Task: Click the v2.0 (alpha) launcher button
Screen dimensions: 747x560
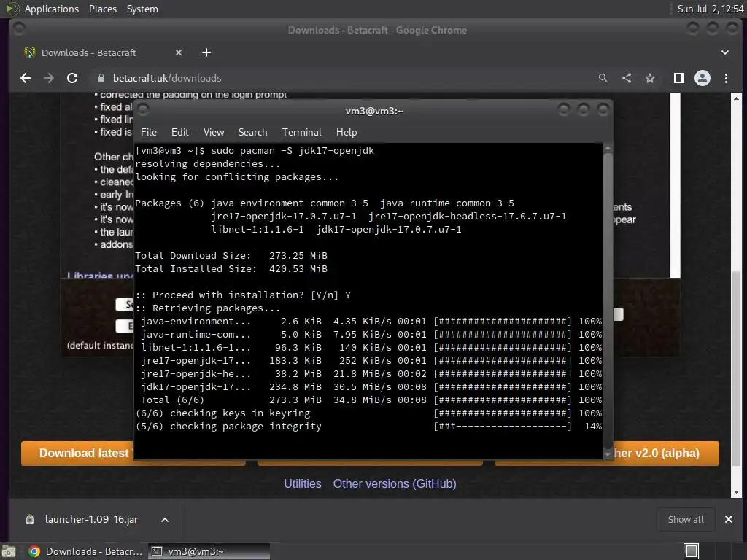Action: [x=666, y=454]
